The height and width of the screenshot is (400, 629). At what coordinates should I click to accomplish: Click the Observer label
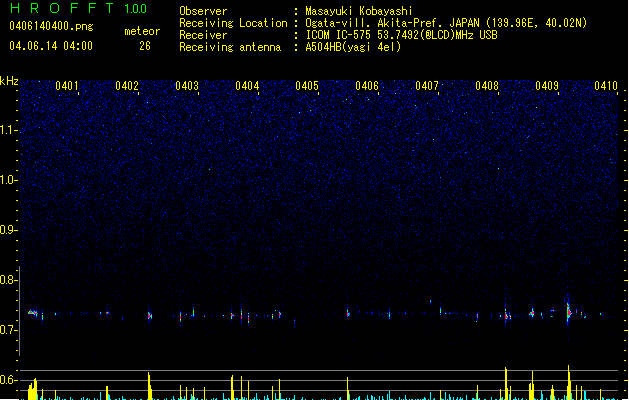coord(203,11)
